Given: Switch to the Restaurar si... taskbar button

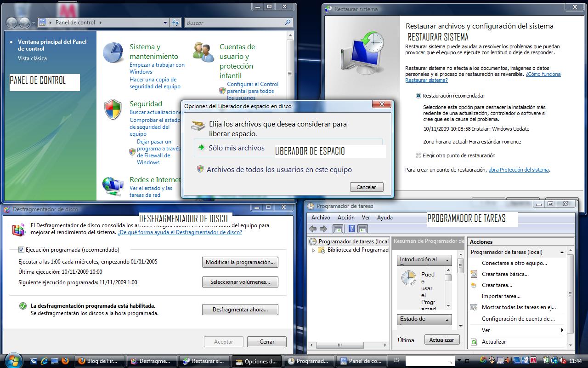Looking at the screenshot, I should click(203, 361).
